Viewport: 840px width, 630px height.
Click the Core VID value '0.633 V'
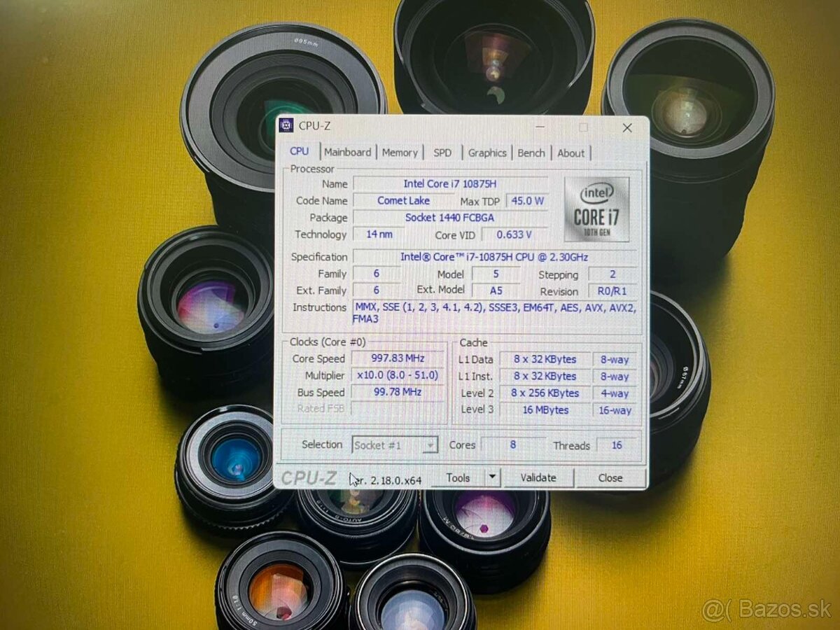514,235
